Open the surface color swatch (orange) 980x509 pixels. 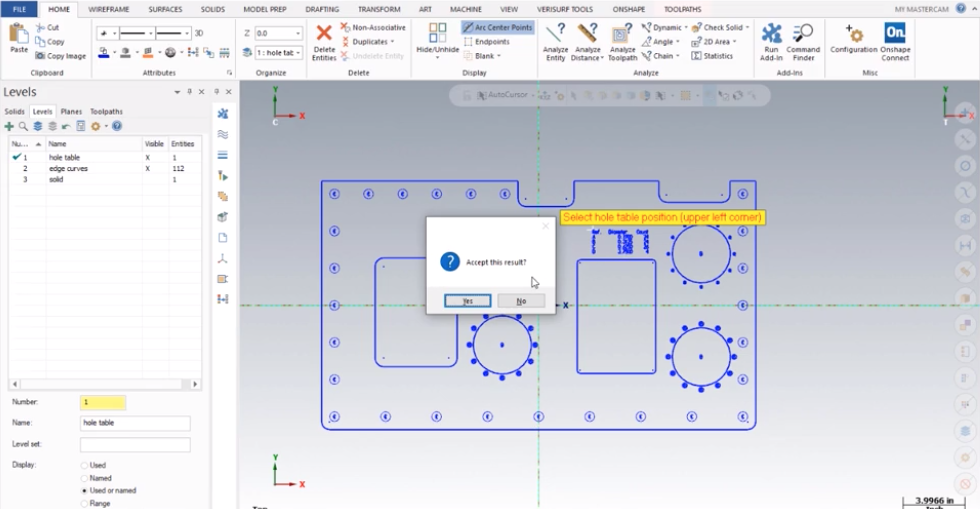click(148, 53)
